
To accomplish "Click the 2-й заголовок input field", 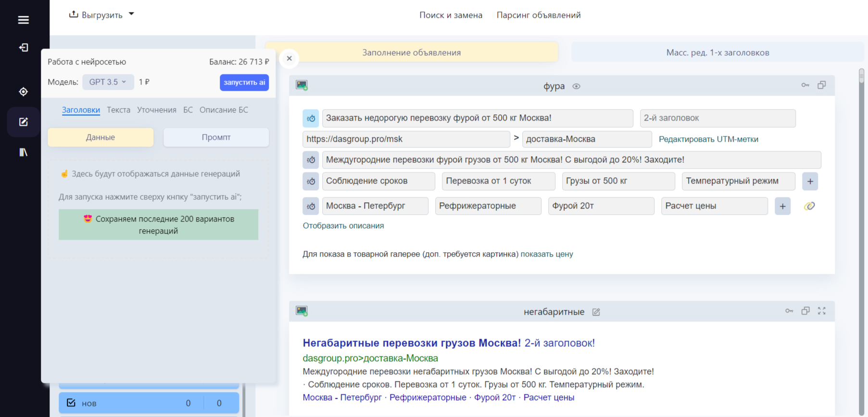I will tap(717, 118).
